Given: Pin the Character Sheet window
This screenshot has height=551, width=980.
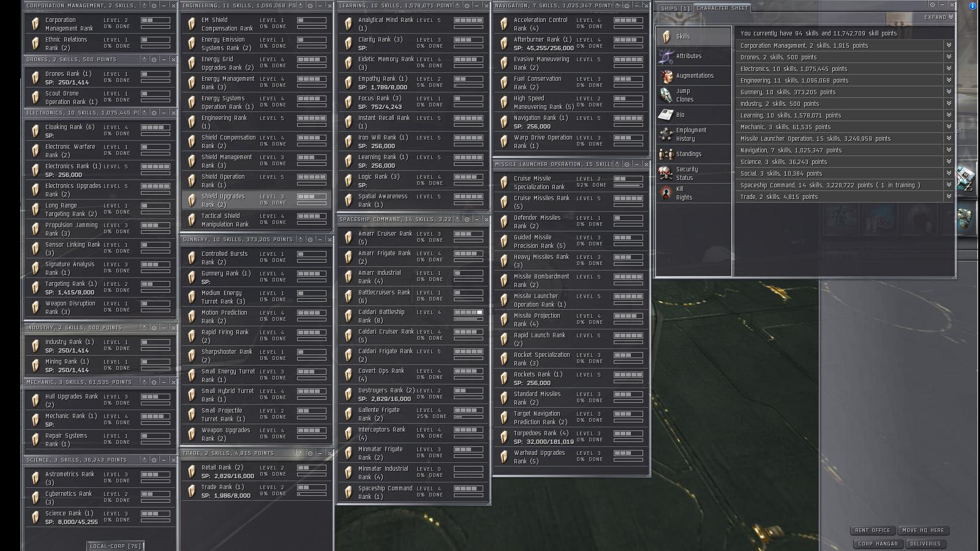Looking at the screenshot, I should [x=932, y=5].
